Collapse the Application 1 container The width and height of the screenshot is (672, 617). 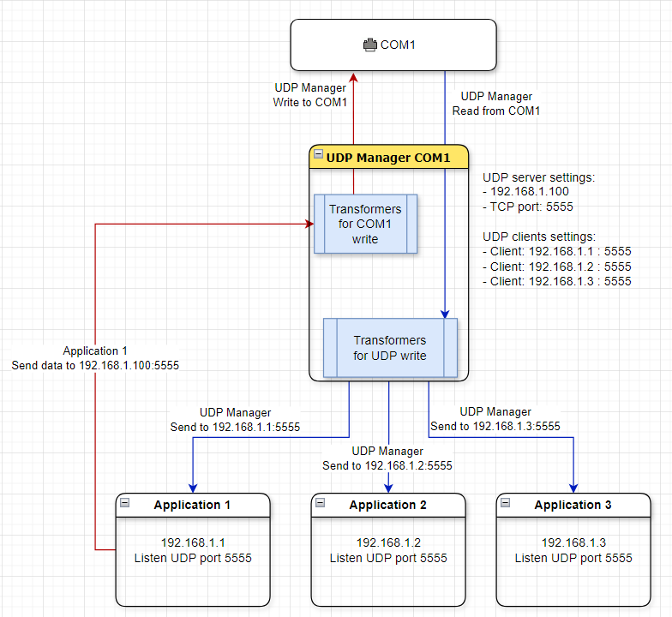click(125, 502)
